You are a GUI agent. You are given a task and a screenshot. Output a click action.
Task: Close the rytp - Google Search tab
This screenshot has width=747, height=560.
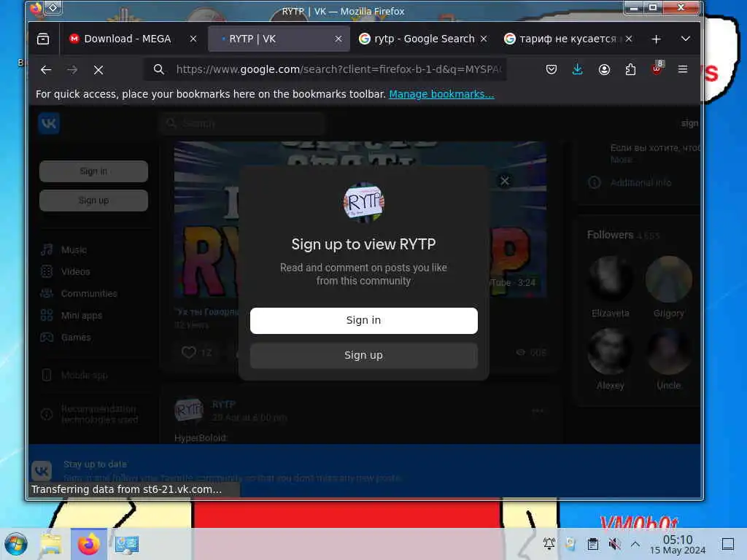pos(484,39)
